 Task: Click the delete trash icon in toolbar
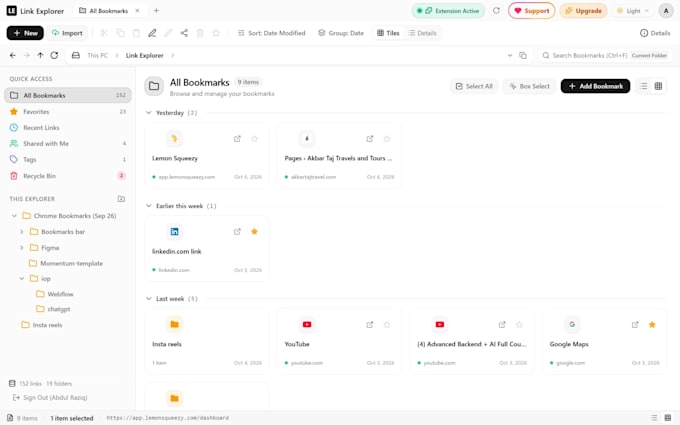200,33
